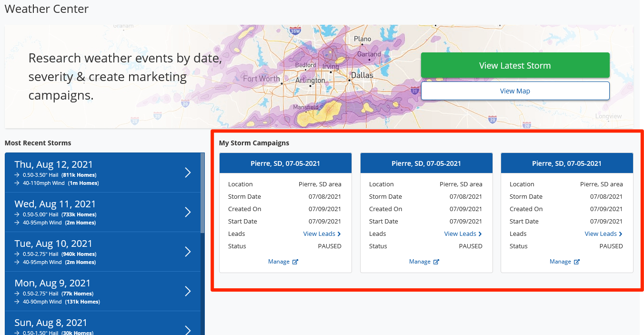Click the arrow icon beside 0.50-3.50" Hail
Image resolution: width=644 pixels, height=335 pixels.
pyautogui.click(x=17, y=175)
